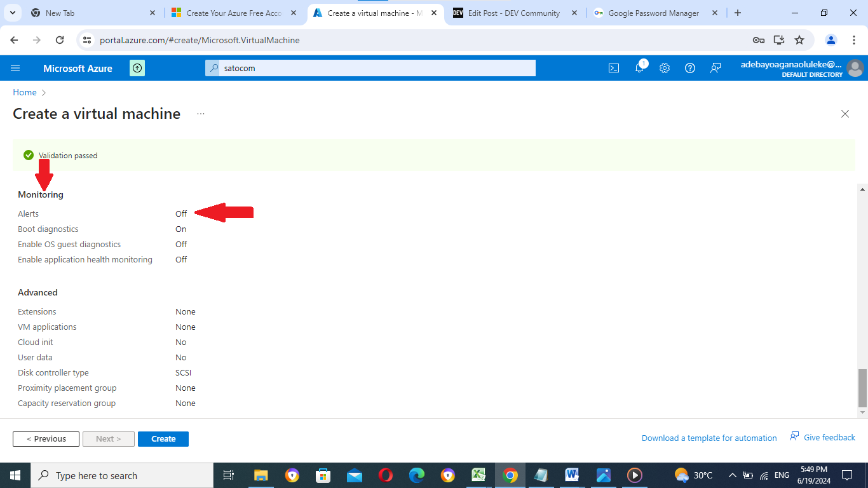Open the Chrome tab search dropdown
Image resolution: width=868 pixels, height=488 pixels.
point(13,13)
